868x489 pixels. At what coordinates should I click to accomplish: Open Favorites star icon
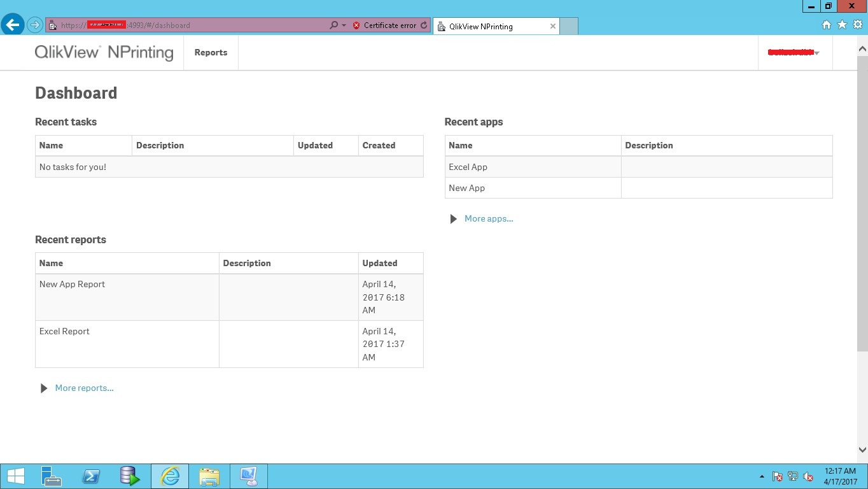coord(842,25)
